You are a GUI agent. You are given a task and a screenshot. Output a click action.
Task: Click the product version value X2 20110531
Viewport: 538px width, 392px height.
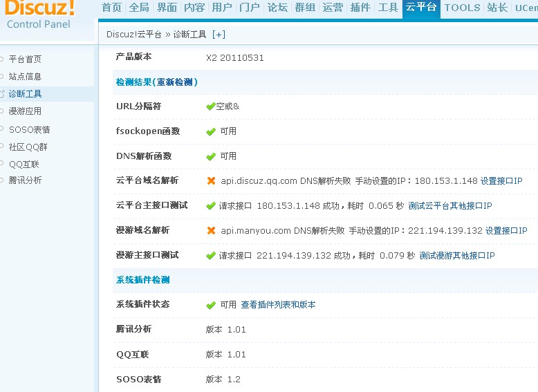click(x=235, y=57)
